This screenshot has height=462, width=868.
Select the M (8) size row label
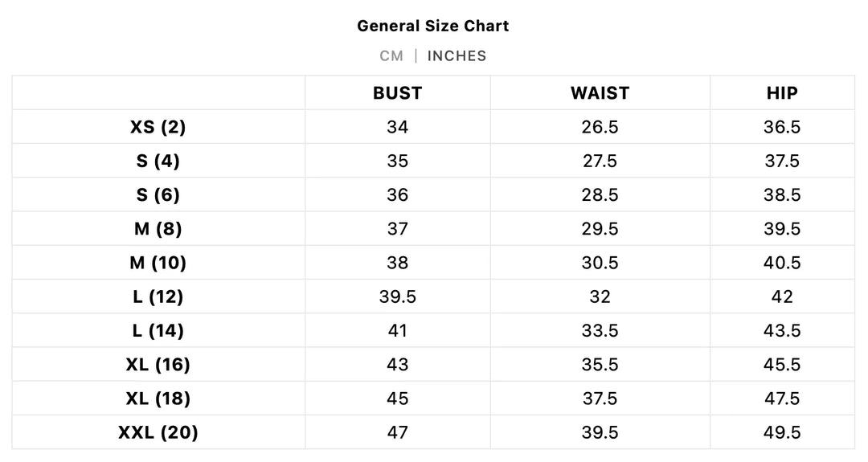pos(158,229)
